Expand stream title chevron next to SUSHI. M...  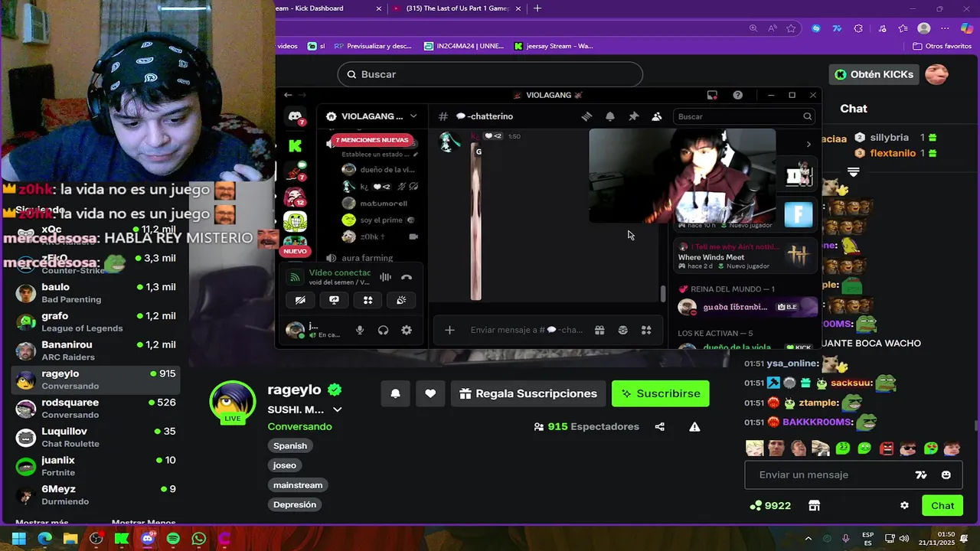pyautogui.click(x=337, y=409)
